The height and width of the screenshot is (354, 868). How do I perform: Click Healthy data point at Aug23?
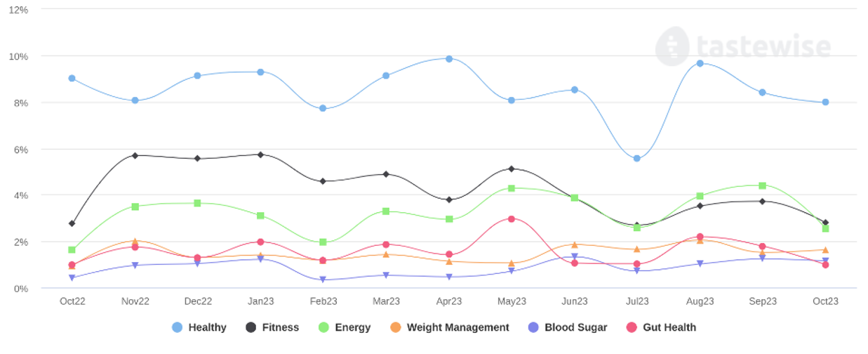[700, 63]
